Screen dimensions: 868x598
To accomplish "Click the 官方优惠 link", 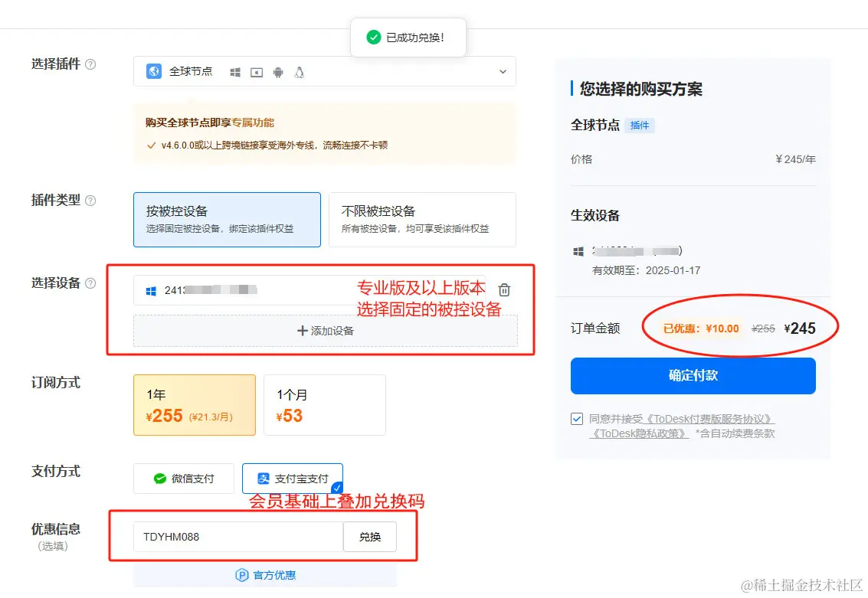I will click(266, 575).
